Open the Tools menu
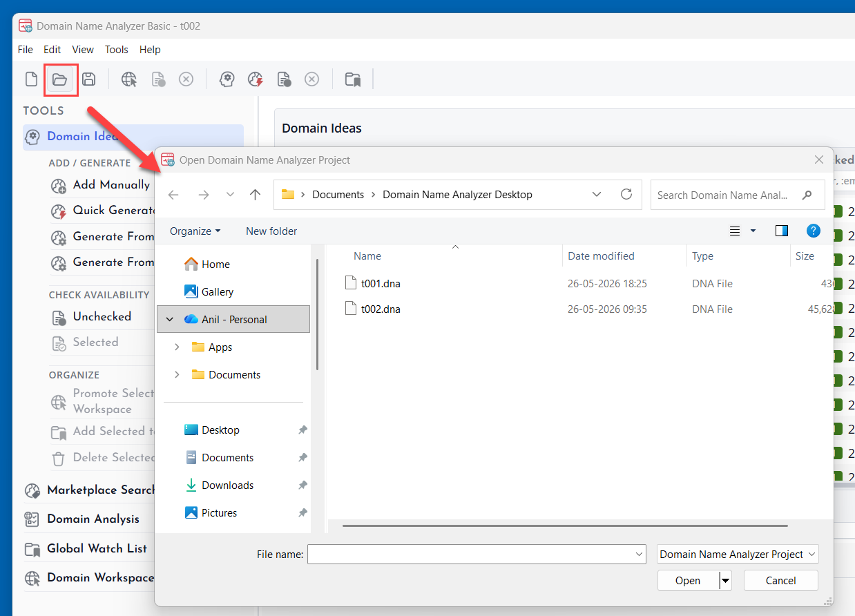The height and width of the screenshot is (616, 855). coord(117,50)
